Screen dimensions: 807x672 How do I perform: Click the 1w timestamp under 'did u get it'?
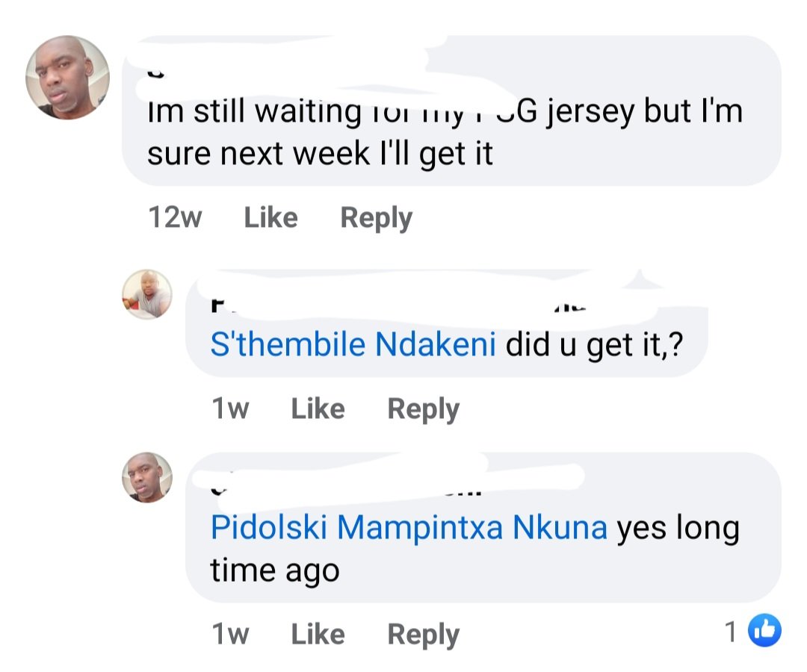click(x=230, y=408)
